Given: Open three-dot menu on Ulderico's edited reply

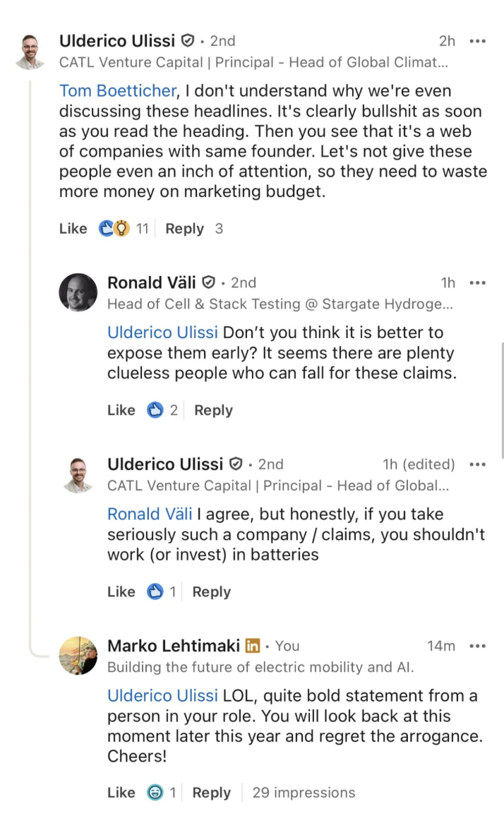Looking at the screenshot, I should click(x=477, y=464).
